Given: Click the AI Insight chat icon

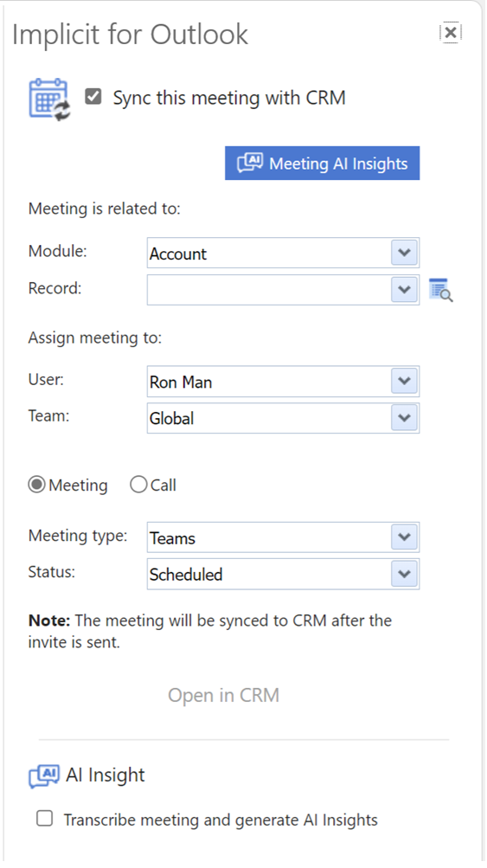Looking at the screenshot, I should (44, 776).
